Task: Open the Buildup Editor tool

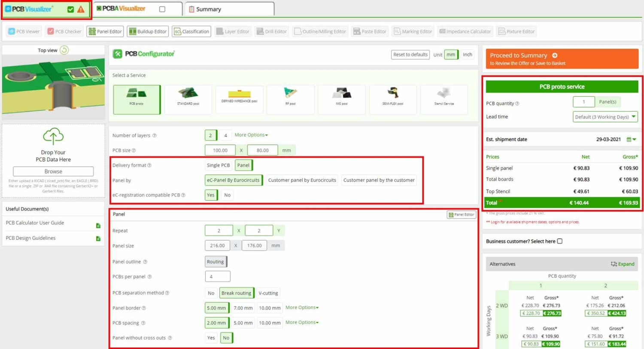Action: pyautogui.click(x=147, y=31)
